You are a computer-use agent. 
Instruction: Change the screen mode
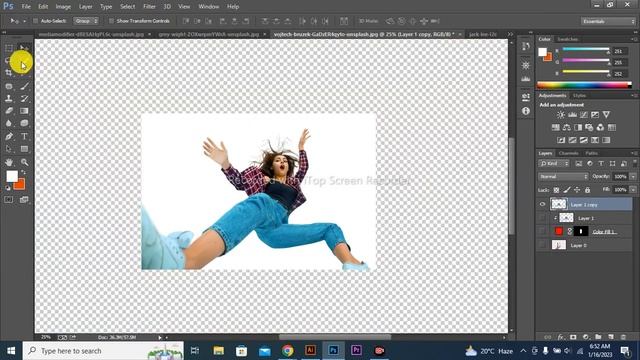(x=24, y=200)
